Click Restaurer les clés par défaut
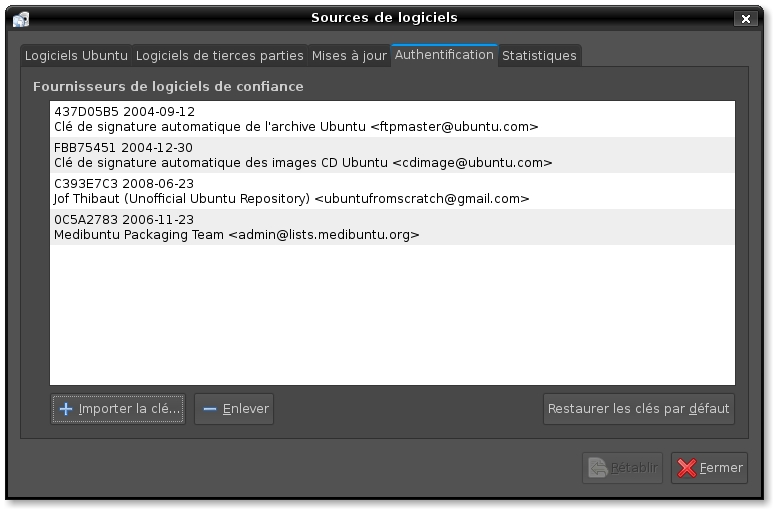Image resolution: width=773 pixels, height=509 pixels. [638, 409]
